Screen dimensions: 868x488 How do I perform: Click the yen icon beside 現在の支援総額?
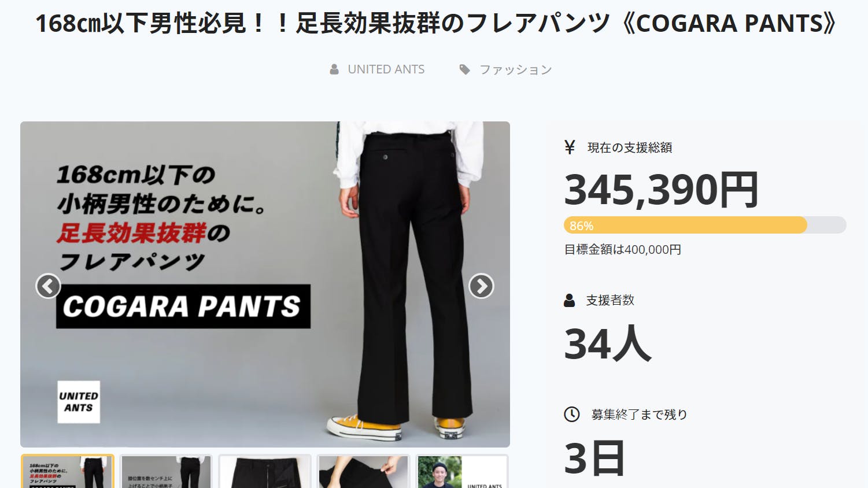(x=570, y=147)
